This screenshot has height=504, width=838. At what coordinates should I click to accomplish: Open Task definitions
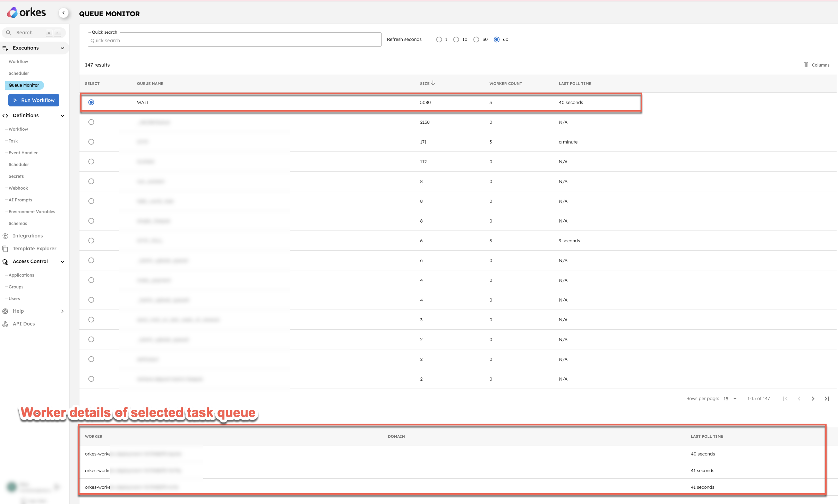point(13,141)
